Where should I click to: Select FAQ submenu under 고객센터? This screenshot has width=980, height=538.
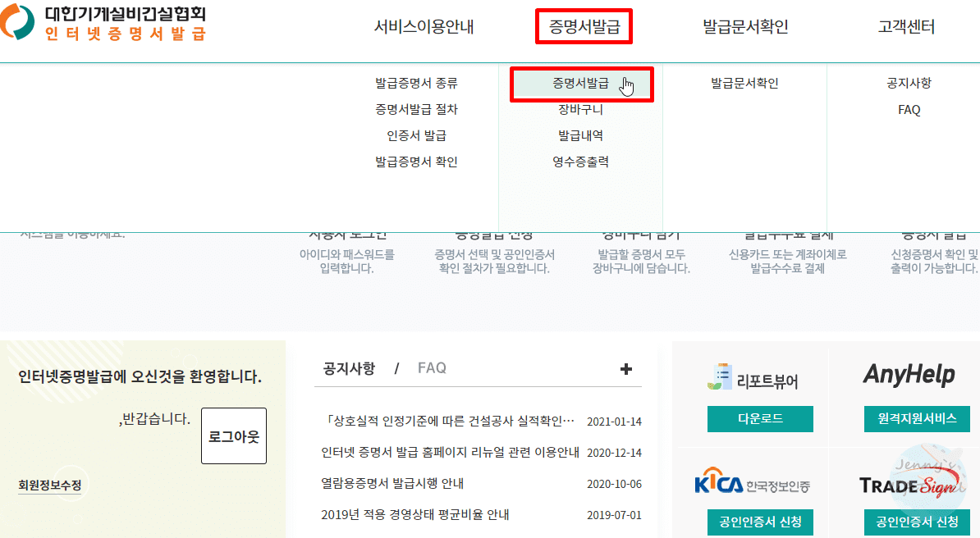pos(909,110)
